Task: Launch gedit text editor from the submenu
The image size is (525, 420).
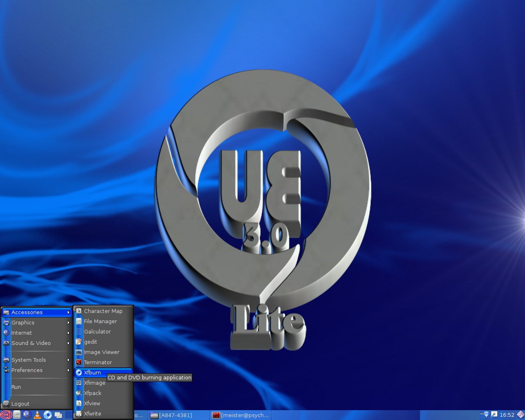Action: pos(103,342)
